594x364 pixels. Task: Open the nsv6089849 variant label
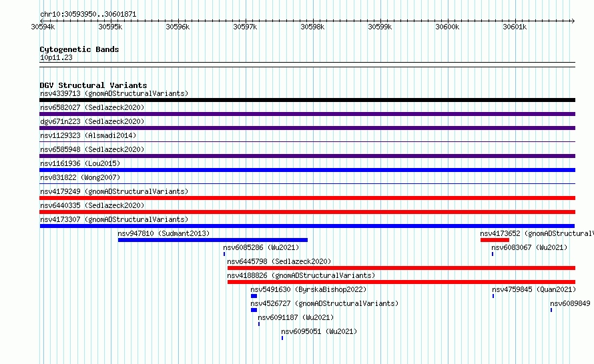(x=570, y=303)
